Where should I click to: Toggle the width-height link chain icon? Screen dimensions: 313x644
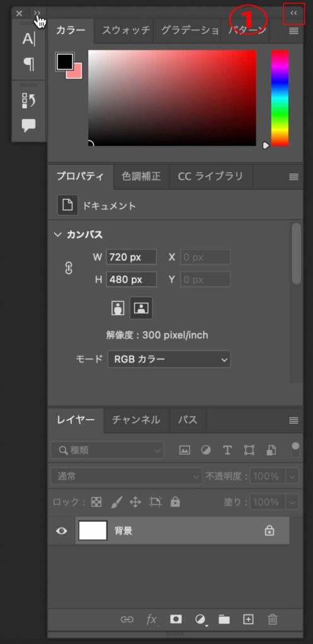coord(69,268)
